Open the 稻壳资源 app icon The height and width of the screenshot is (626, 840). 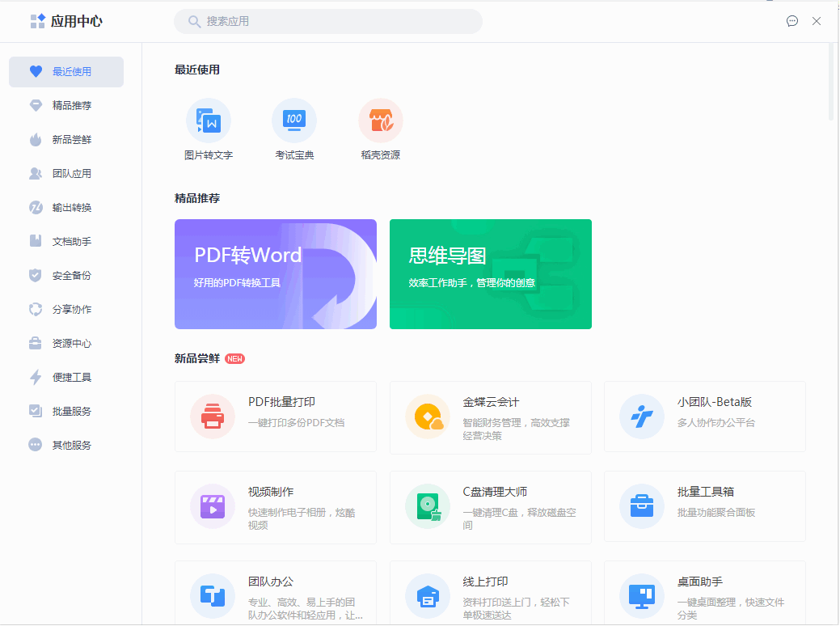point(380,120)
